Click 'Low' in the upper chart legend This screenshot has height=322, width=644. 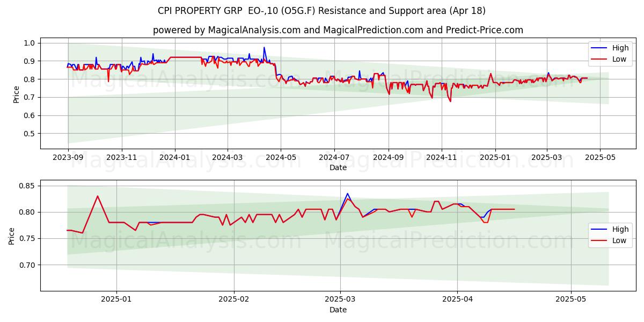(619, 59)
